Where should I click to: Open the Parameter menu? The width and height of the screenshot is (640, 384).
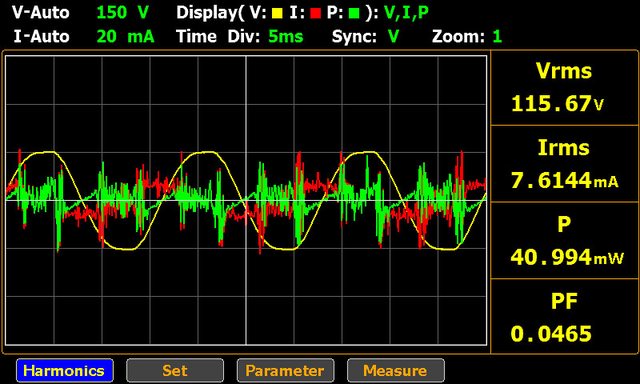285,370
